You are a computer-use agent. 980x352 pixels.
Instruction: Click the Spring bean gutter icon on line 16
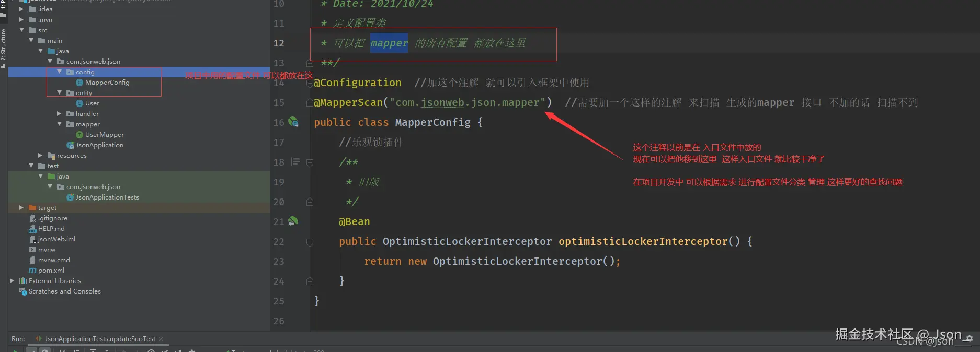(x=293, y=122)
